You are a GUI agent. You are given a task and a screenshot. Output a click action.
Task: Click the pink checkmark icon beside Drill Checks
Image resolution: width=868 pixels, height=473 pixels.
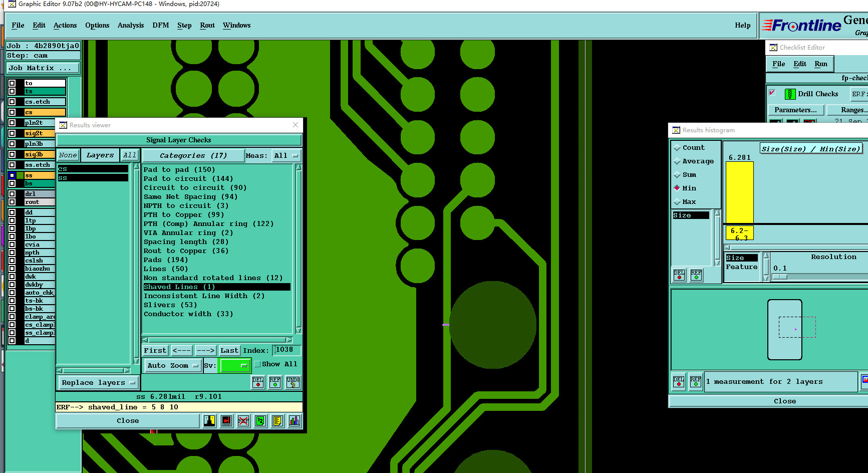[772, 93]
